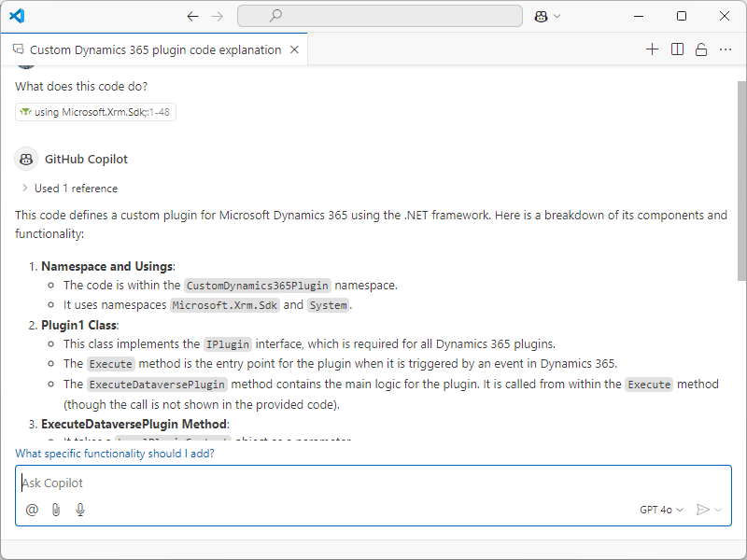Click the unlock padlock icon
This screenshot has width=747, height=560.
pyautogui.click(x=700, y=49)
